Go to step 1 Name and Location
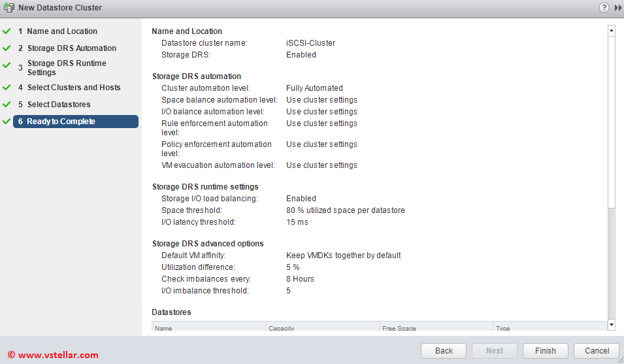The height and width of the screenshot is (364, 624). pos(61,31)
